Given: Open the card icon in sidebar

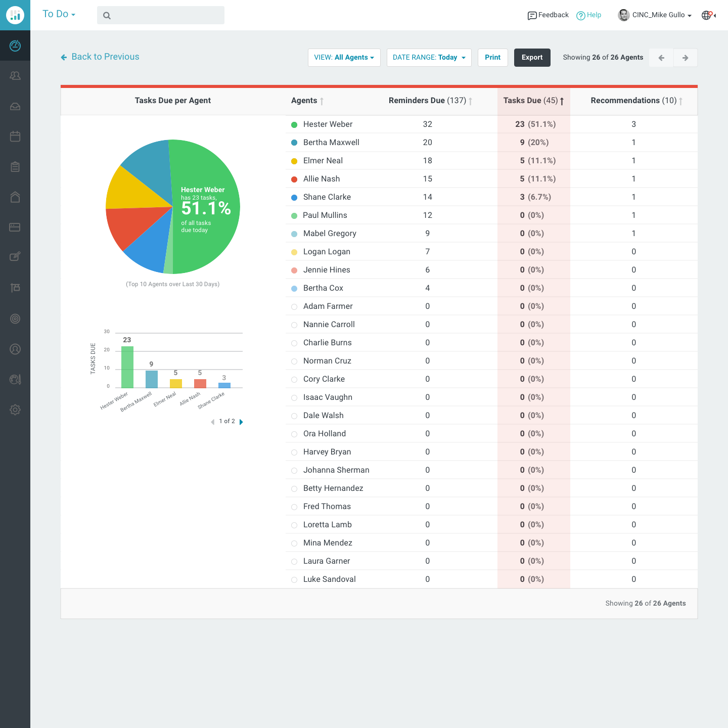Looking at the screenshot, I should coord(15,227).
